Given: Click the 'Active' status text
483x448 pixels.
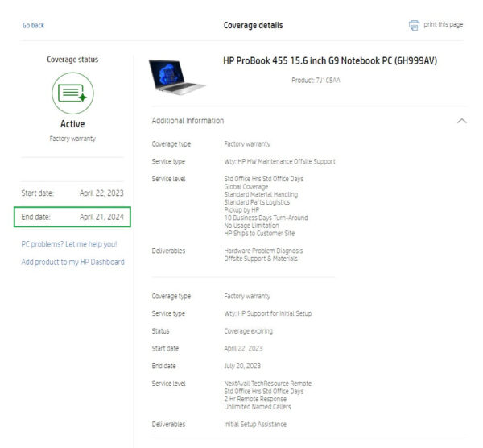Looking at the screenshot, I should coord(72,124).
